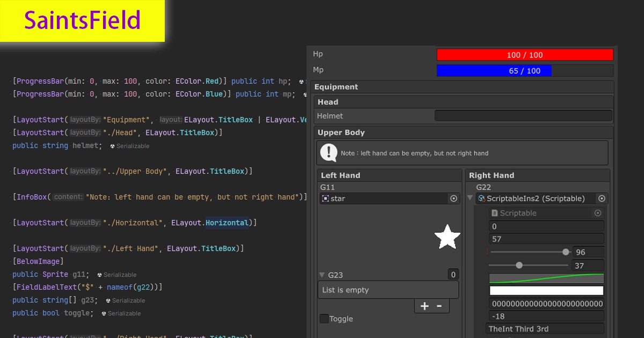
Task: Click the [BelowImage] attribute in code
Action: (38, 261)
